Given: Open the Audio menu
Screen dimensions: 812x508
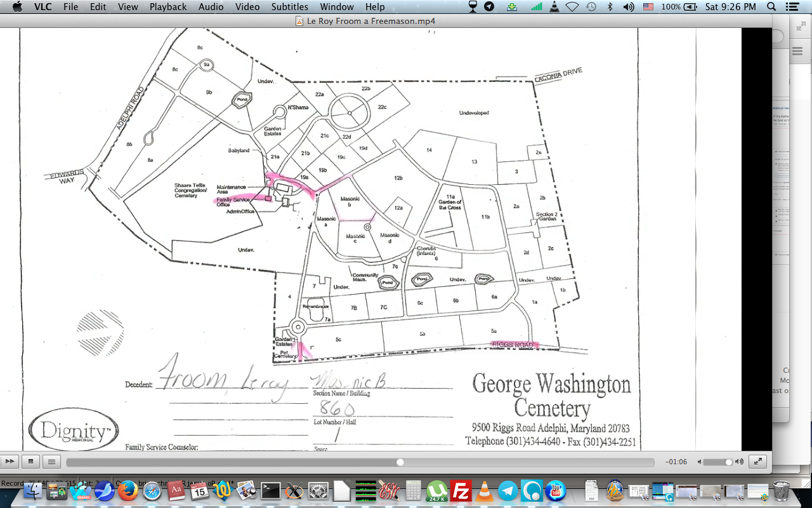Looking at the screenshot, I should [211, 7].
